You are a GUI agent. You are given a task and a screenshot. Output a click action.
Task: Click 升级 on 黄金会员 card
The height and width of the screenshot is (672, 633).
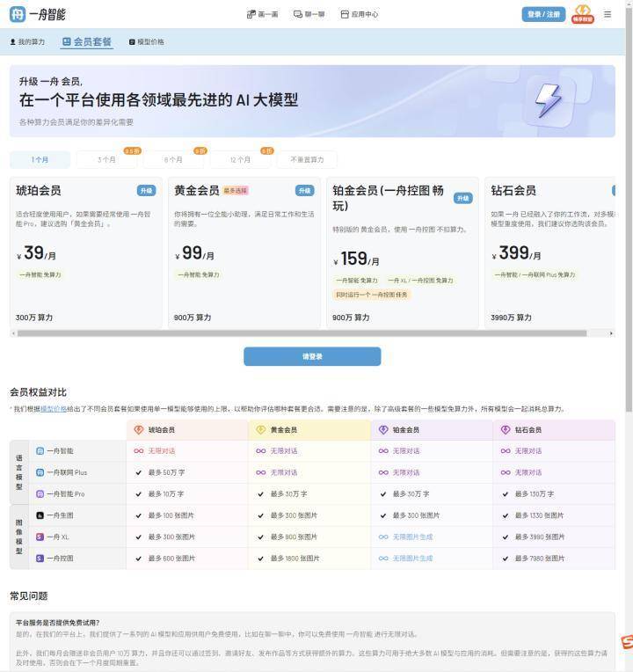coord(304,190)
